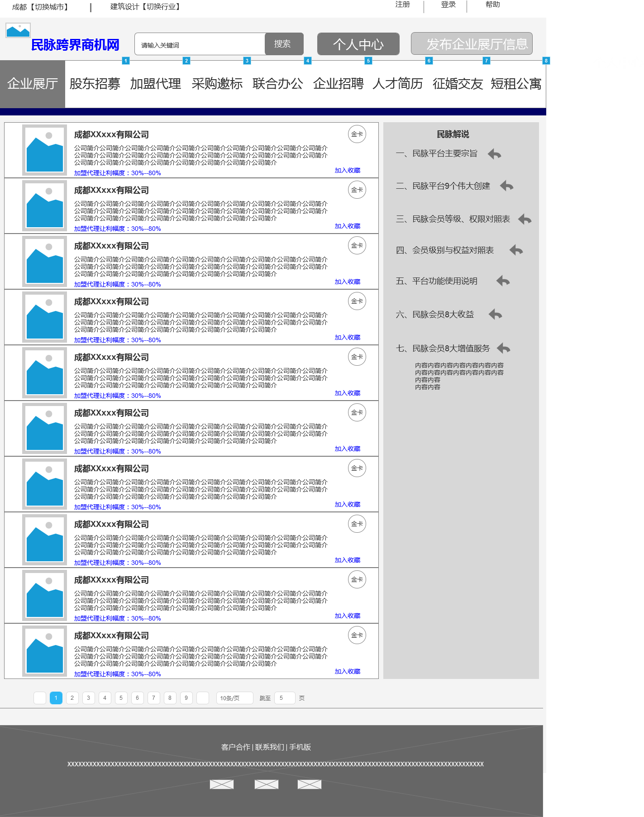This screenshot has height=817, width=644.
Task: Click the site logo image beside 民脉跨界商机网
Action: (x=18, y=31)
